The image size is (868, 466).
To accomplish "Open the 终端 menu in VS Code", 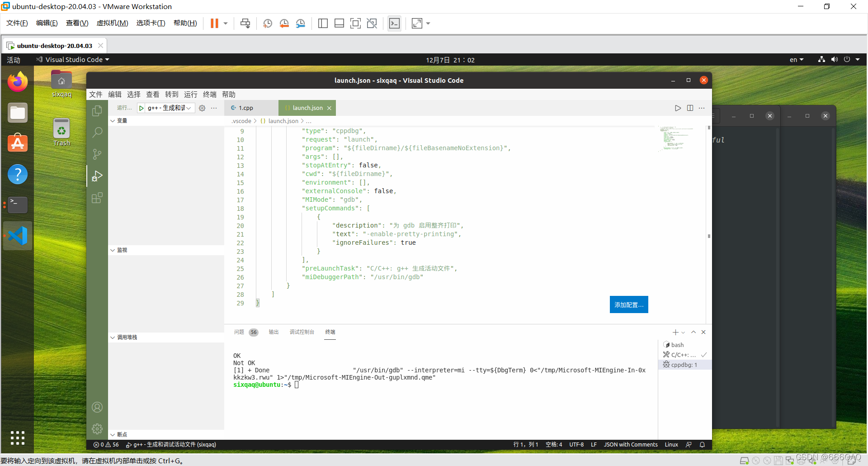I will [210, 95].
